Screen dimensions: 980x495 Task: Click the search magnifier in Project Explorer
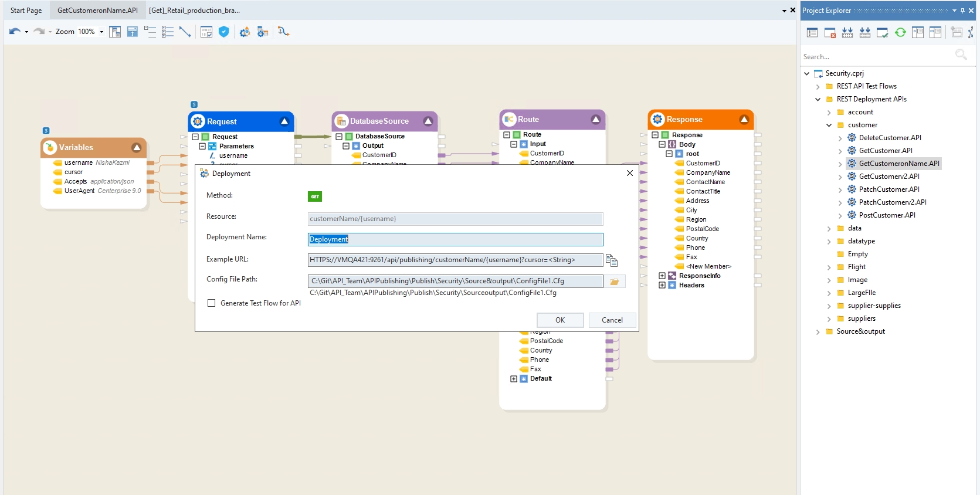click(961, 55)
